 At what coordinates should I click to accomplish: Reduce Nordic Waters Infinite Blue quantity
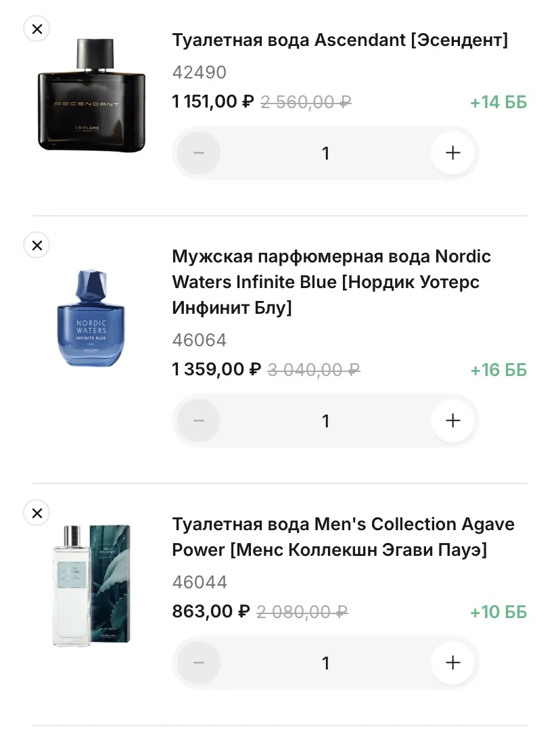(199, 421)
